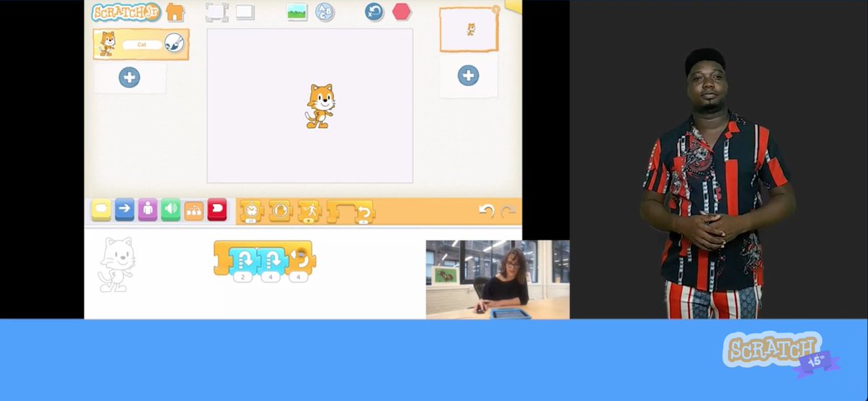Undo the last action
Viewport: 868px width, 401px height.
(x=486, y=211)
